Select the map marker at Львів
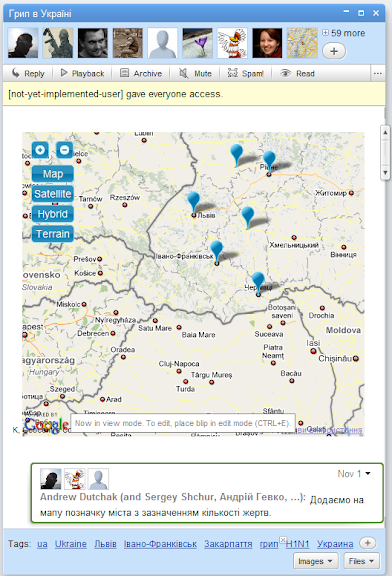 click(x=193, y=203)
